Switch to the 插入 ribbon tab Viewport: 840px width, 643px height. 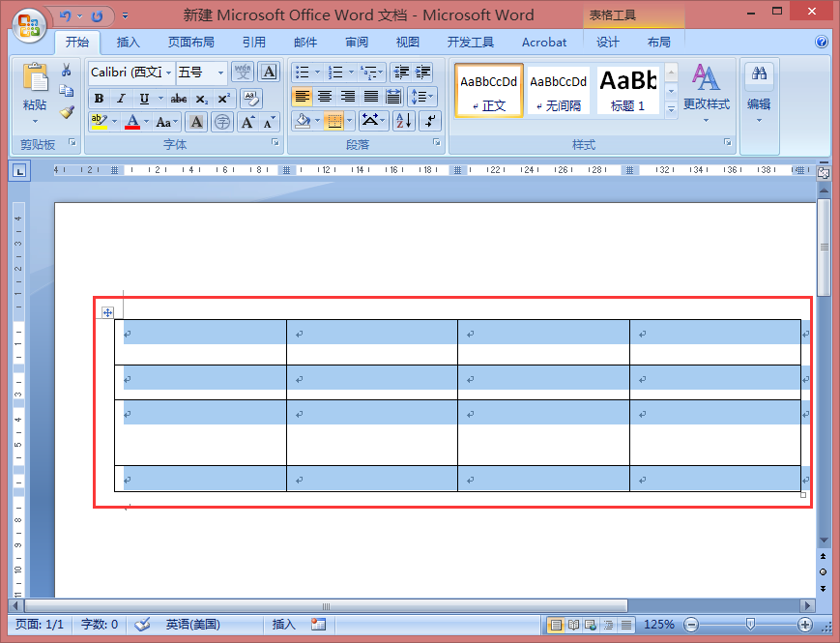pyautogui.click(x=128, y=43)
